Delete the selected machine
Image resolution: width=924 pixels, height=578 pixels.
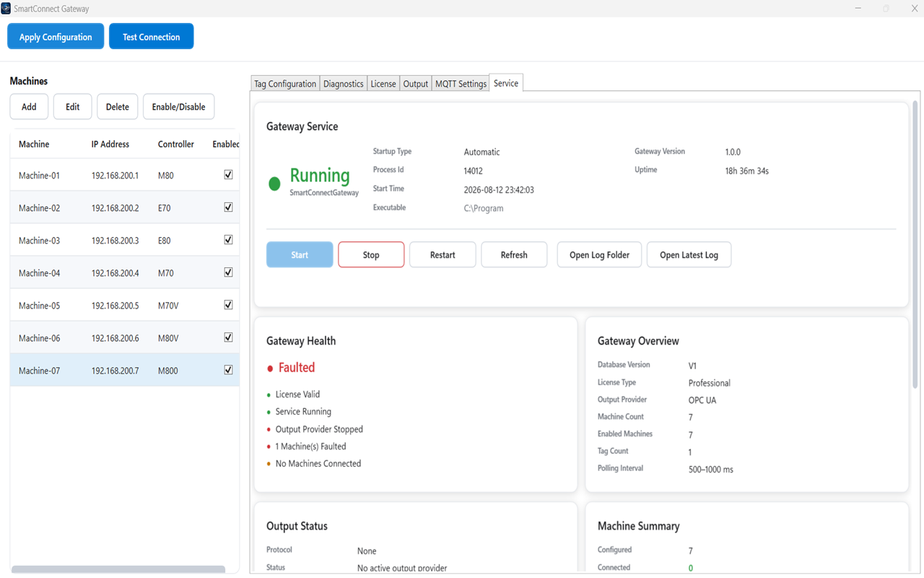(x=118, y=107)
